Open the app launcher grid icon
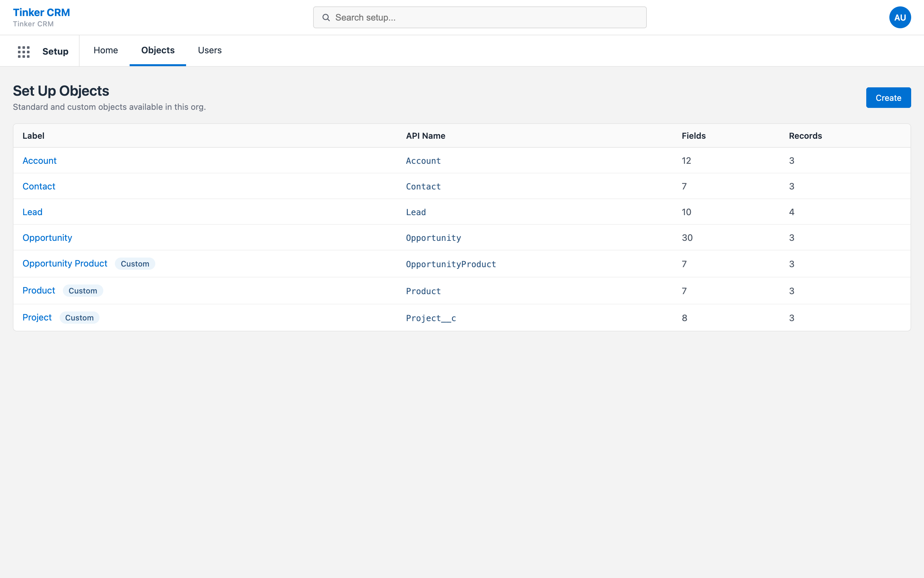 (24, 52)
